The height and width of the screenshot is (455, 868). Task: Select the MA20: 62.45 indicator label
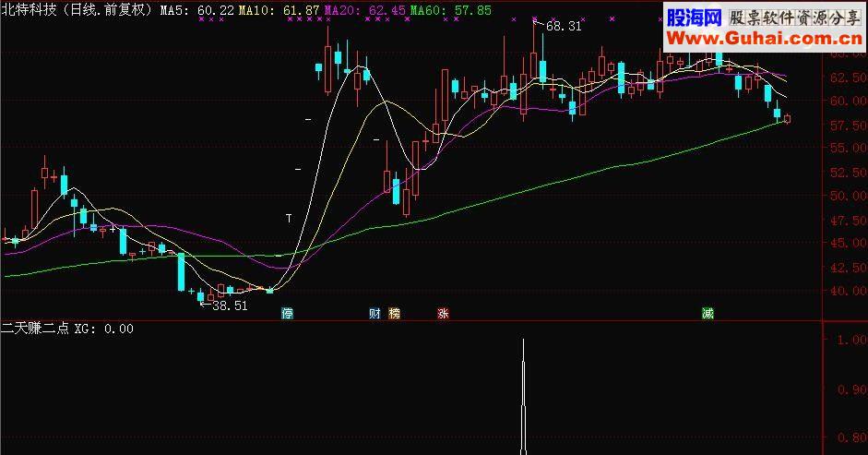[364, 10]
